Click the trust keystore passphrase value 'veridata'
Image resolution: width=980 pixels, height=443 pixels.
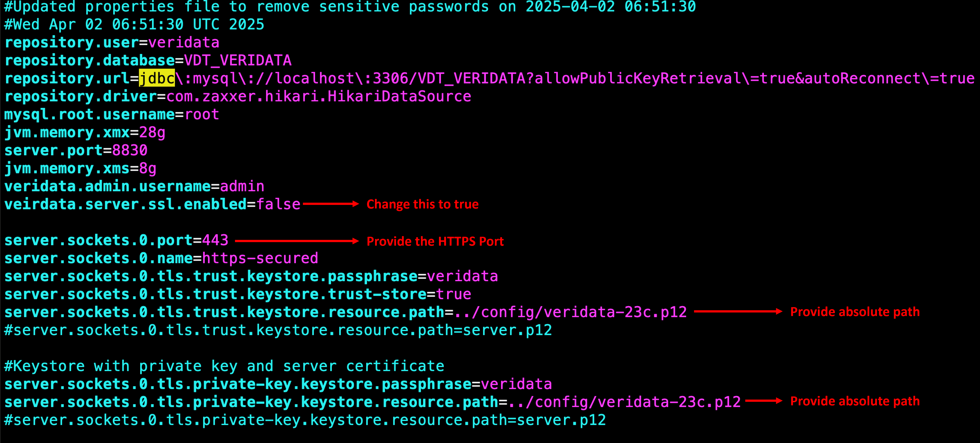(x=463, y=276)
